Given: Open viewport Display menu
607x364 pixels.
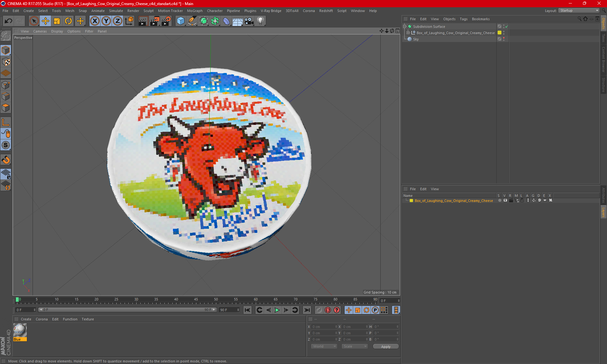Looking at the screenshot, I should click(x=57, y=31).
